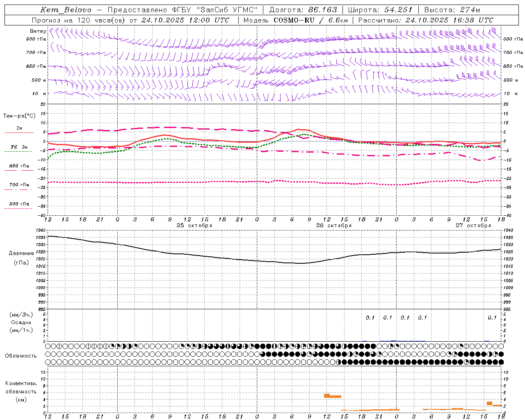This screenshot has width=525, height=420.
Task: Select the provider text ФГБУ "ЗапСиб УГМС"
Action: pos(215,10)
